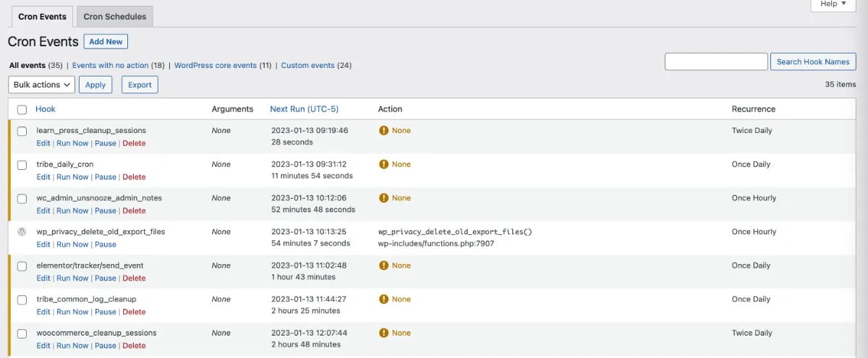This screenshot has height=358, width=868.
Task: Pause the learn_press_cleanup_sessions event
Action: pyautogui.click(x=106, y=143)
